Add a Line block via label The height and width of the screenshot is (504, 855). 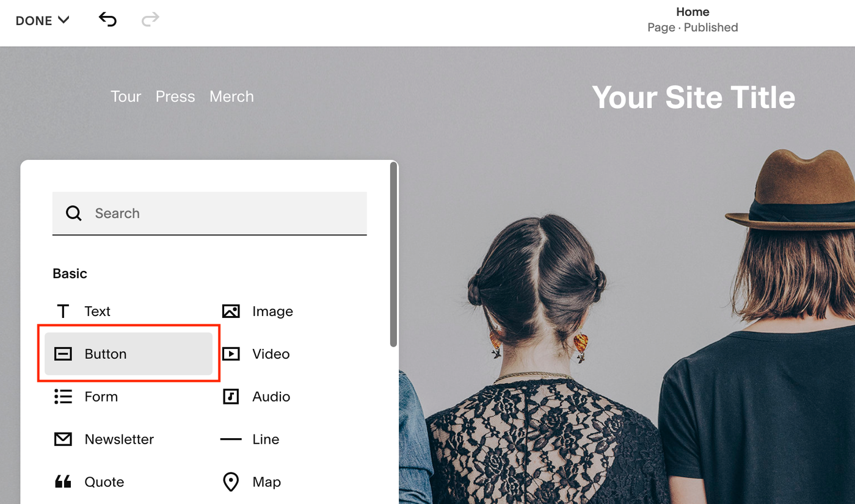pos(266,439)
